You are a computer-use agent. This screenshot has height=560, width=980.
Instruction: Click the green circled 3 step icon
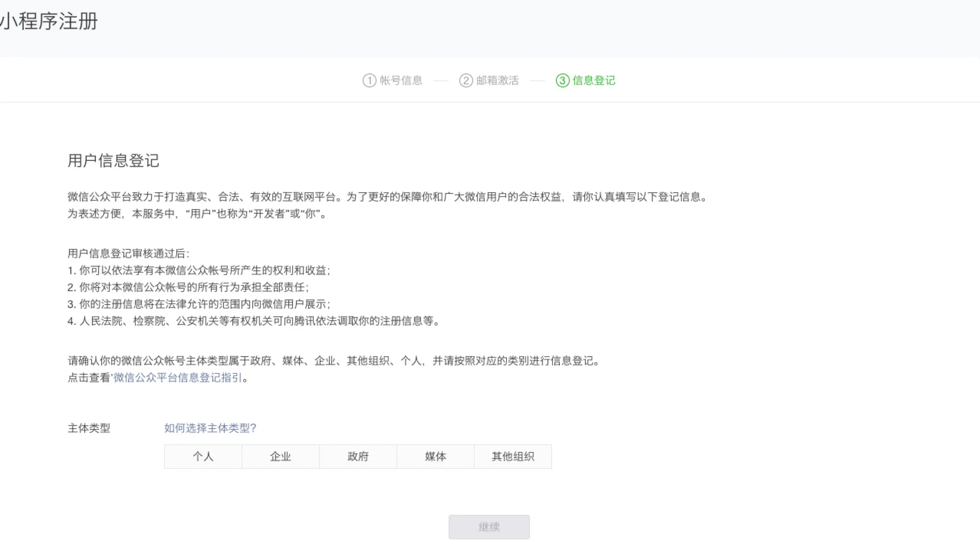pyautogui.click(x=562, y=80)
